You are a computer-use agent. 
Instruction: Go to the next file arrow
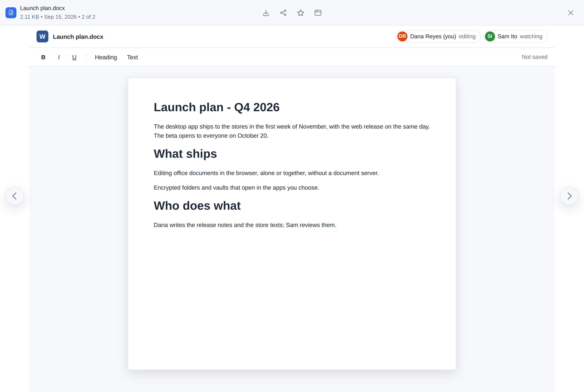click(569, 196)
